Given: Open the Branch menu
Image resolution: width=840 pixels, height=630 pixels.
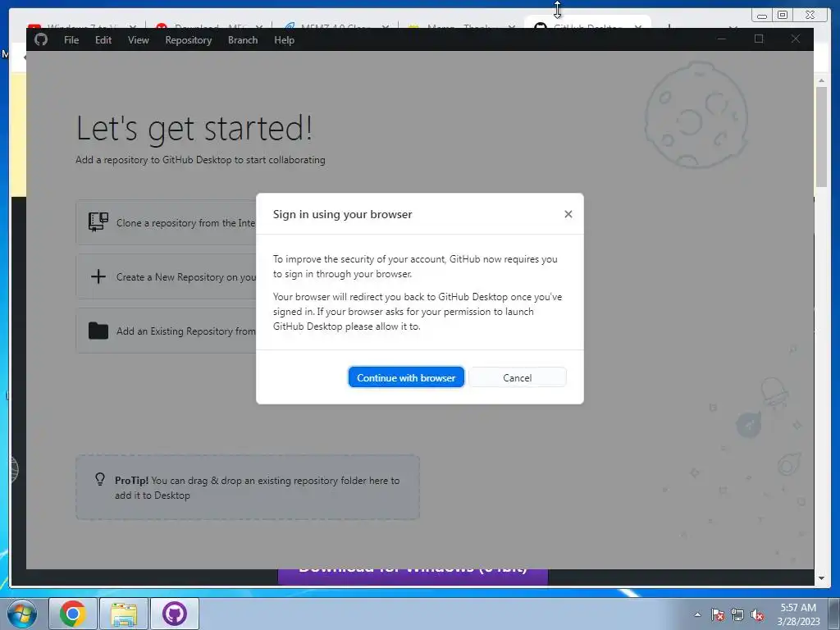Looking at the screenshot, I should (x=243, y=40).
